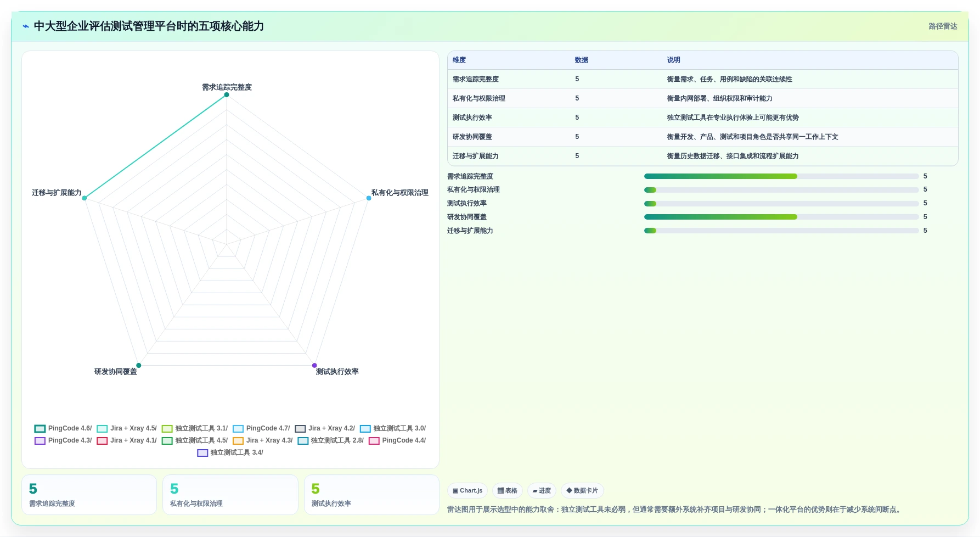Select the 需求追踪完整度 table row

[703, 79]
